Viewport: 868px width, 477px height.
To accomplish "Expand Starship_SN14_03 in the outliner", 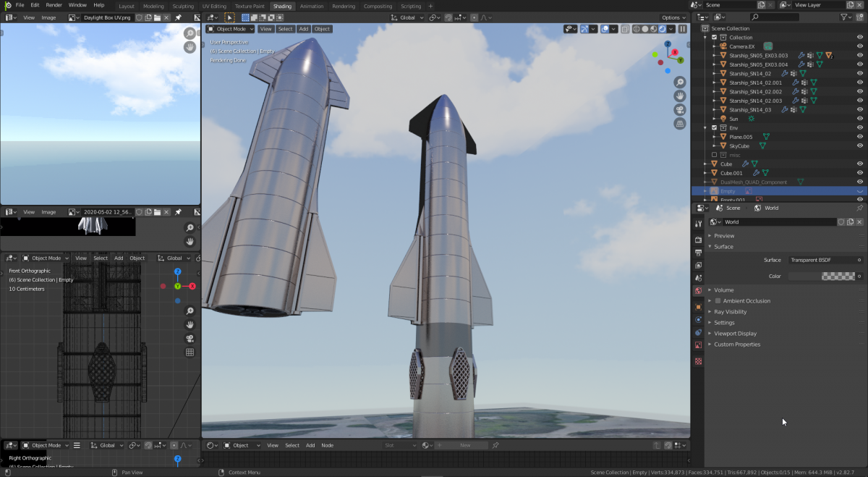I will 714,110.
